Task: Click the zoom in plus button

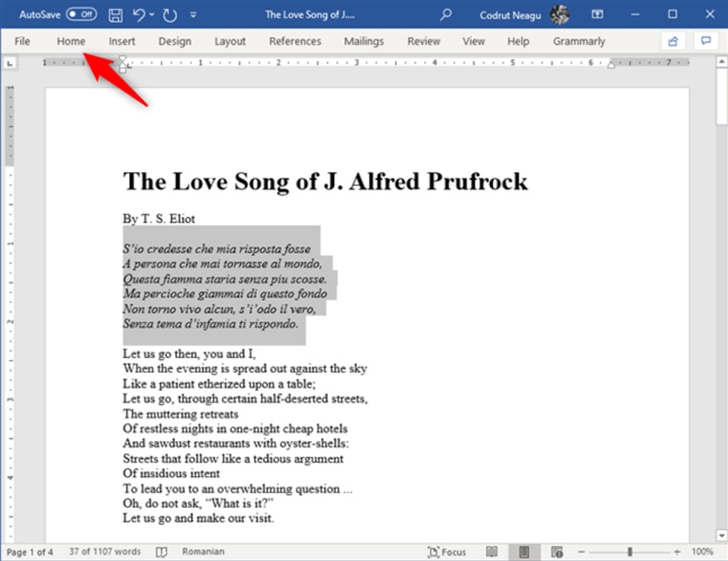Action: [x=677, y=552]
